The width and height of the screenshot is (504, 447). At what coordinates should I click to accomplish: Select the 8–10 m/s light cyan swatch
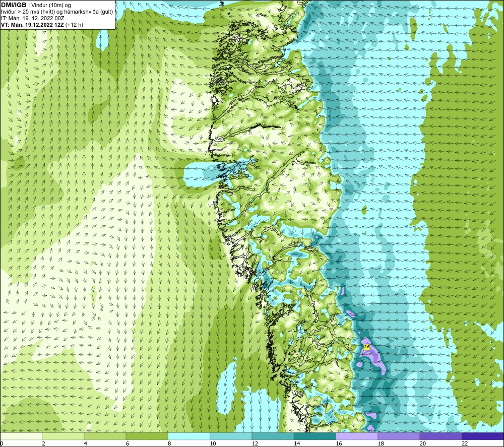[189, 436]
